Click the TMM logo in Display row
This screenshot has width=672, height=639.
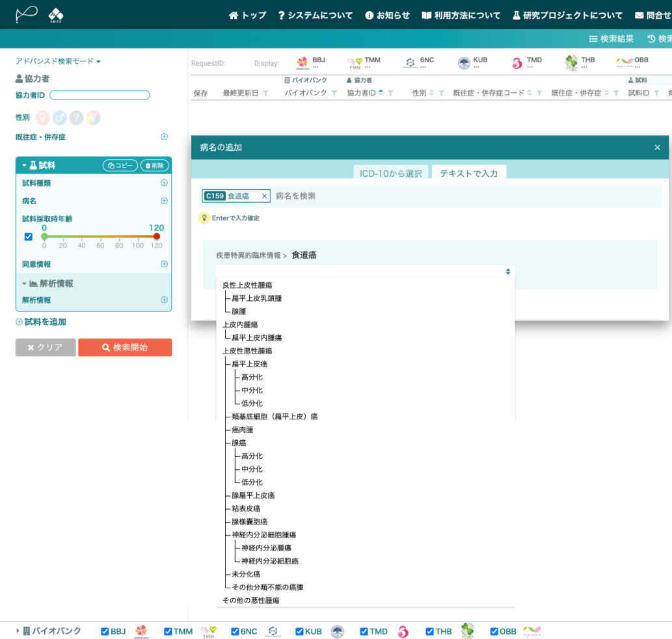click(x=355, y=63)
